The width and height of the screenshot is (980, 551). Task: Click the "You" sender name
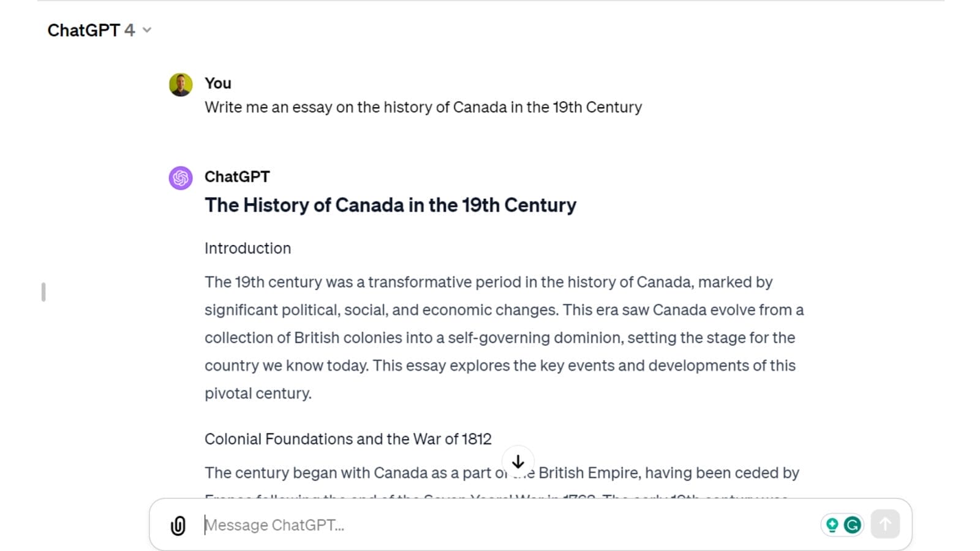coord(218,83)
